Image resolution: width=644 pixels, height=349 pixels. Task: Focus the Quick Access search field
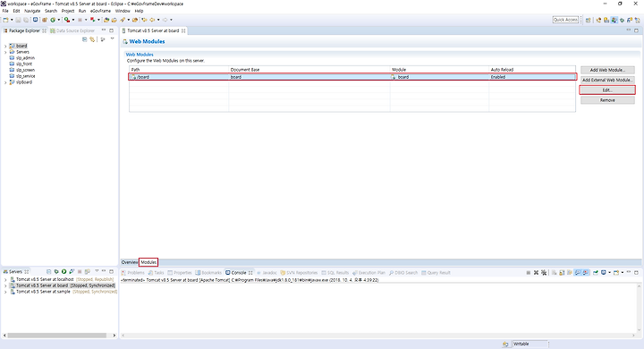565,20
